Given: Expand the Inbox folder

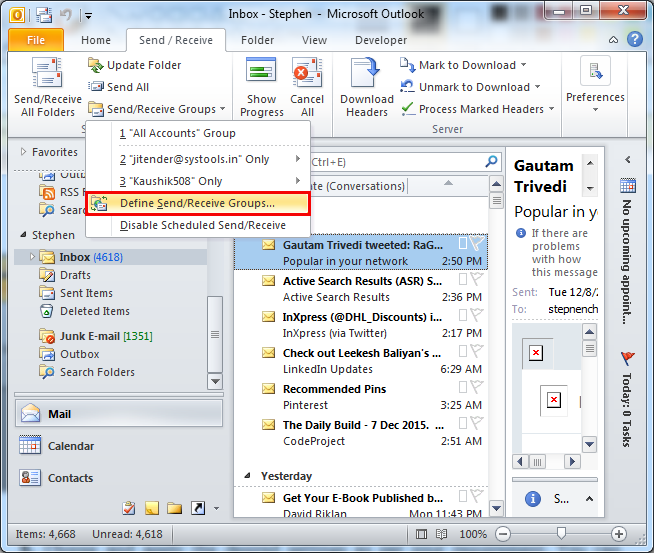Looking at the screenshot, I should [x=32, y=256].
